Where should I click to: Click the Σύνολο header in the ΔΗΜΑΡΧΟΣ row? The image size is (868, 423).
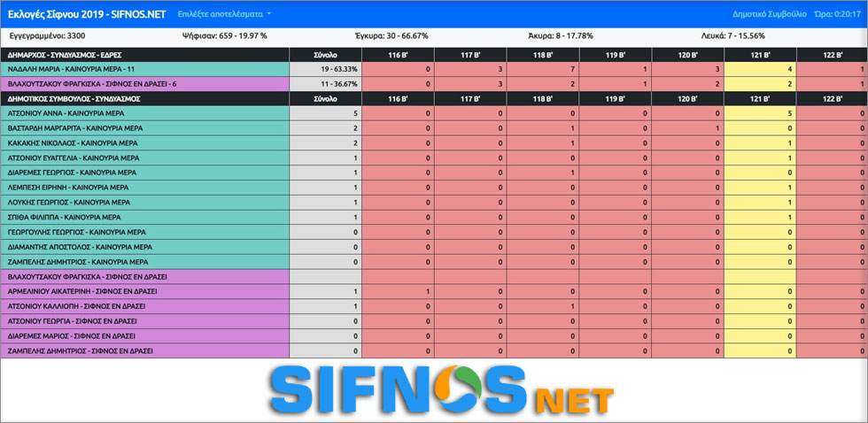coord(326,55)
